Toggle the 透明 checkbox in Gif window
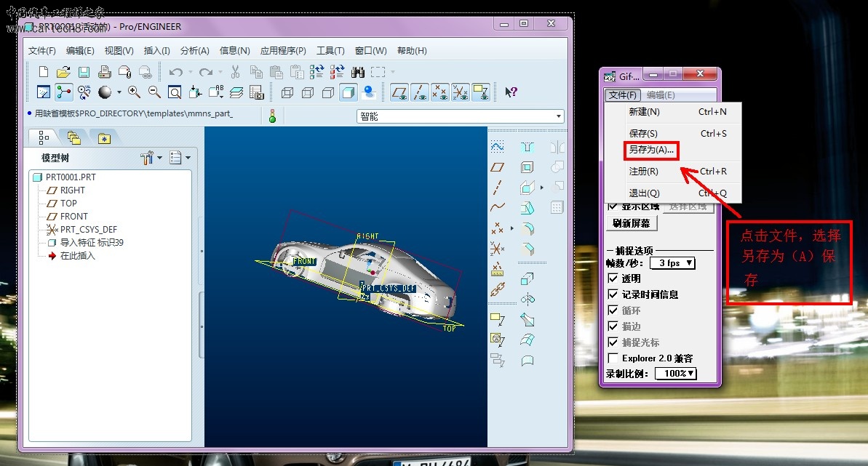 click(x=613, y=278)
